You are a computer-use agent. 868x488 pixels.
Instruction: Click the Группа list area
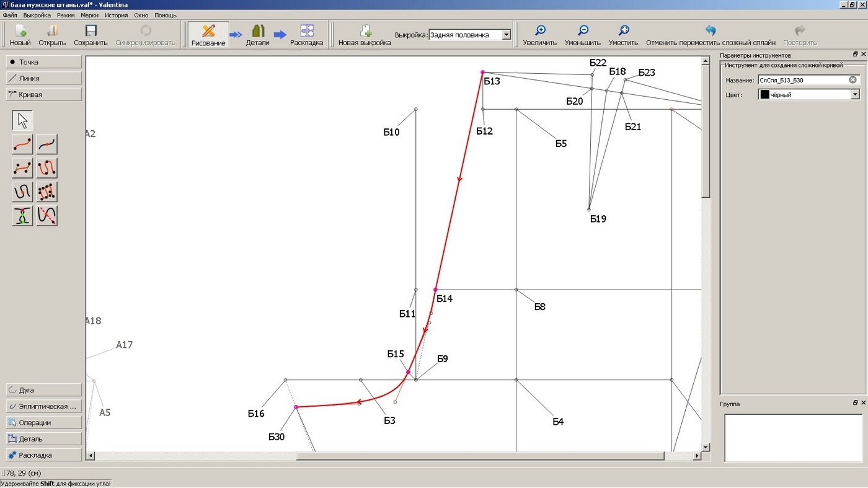[x=793, y=438]
